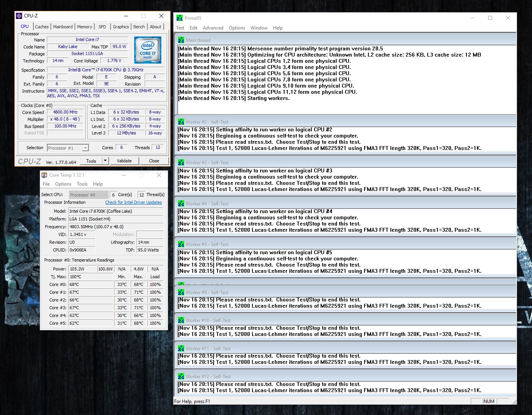
Task: Click the Power 105.2W reading in Core Temp
Action: tap(83, 269)
